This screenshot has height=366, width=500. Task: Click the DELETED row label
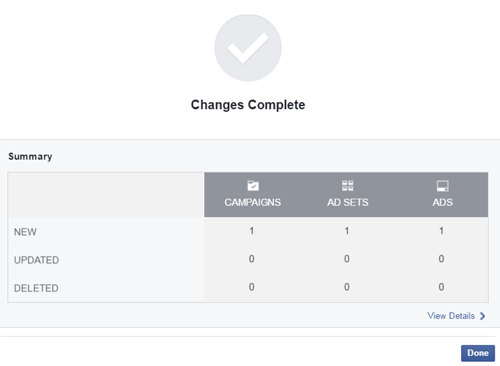36,288
